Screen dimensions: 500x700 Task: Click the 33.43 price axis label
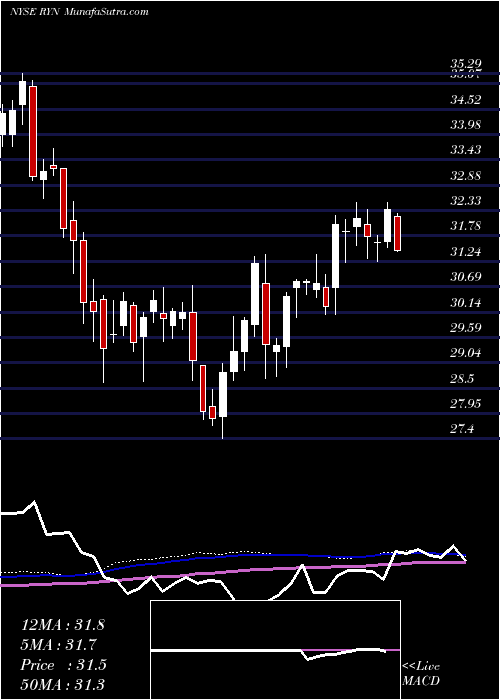[x=466, y=150]
